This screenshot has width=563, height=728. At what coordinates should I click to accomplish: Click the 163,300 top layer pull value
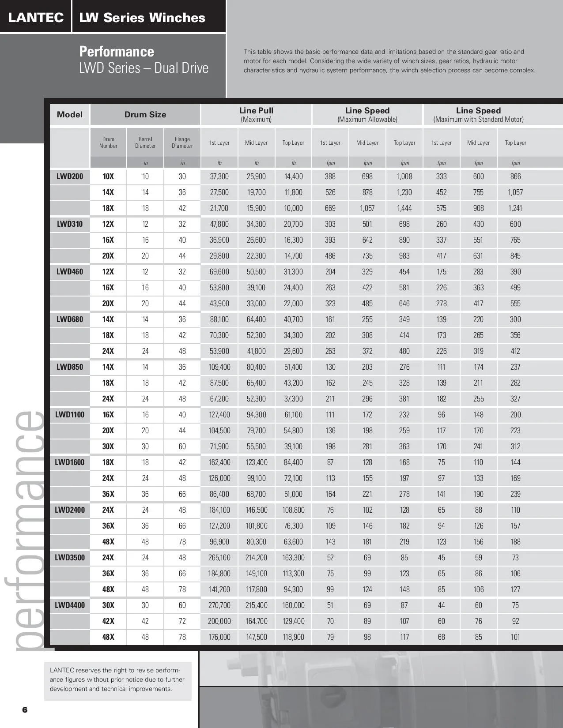click(x=294, y=558)
